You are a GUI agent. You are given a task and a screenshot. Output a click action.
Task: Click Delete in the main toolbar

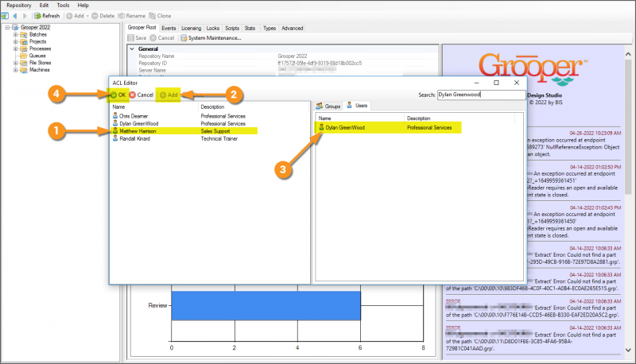coord(103,16)
